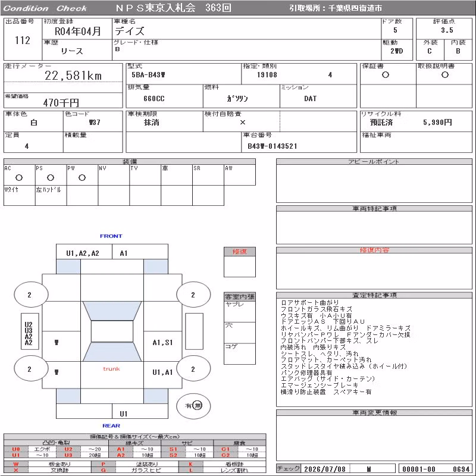Click the "車両変更情報" section header
This screenshot has width=476, height=476.
pyautogui.click(x=374, y=412)
